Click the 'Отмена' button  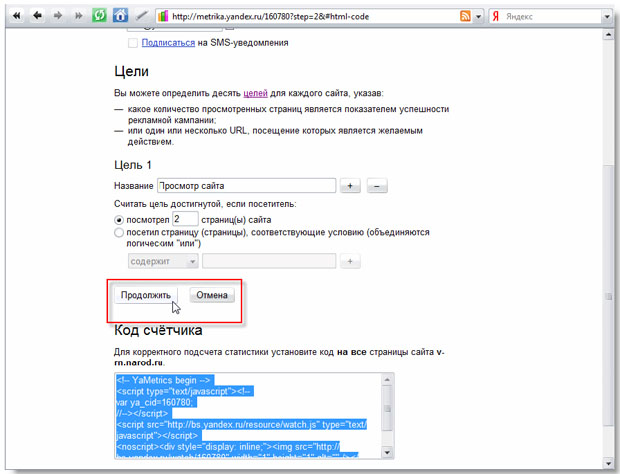(211, 295)
